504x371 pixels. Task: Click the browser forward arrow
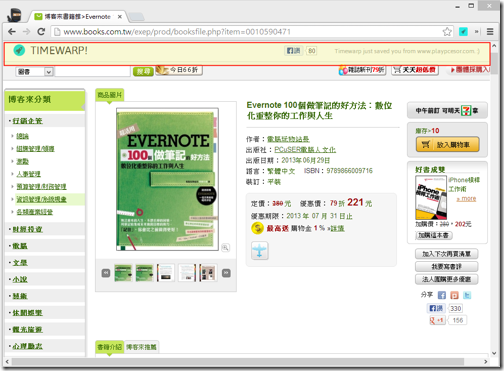(x=26, y=32)
